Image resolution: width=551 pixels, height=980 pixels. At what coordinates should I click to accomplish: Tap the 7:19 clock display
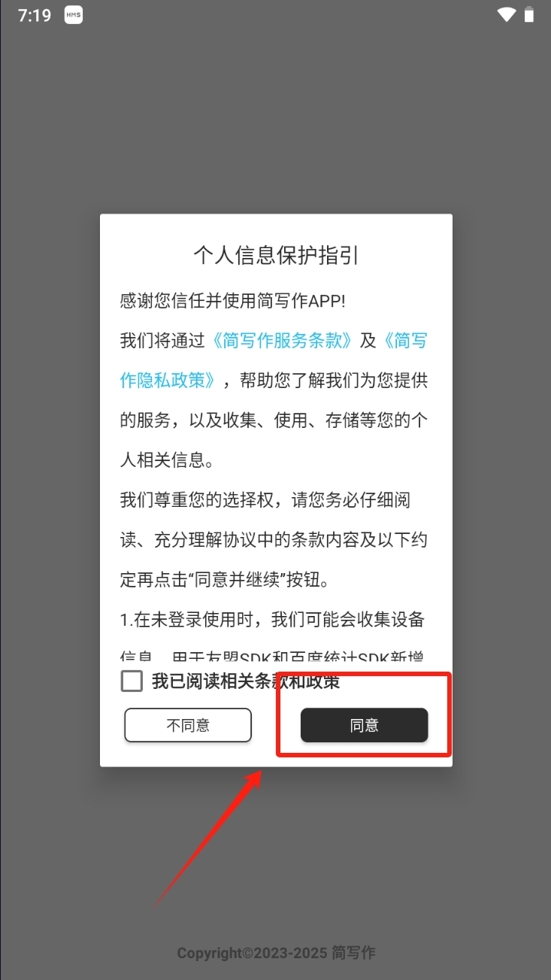(35, 15)
